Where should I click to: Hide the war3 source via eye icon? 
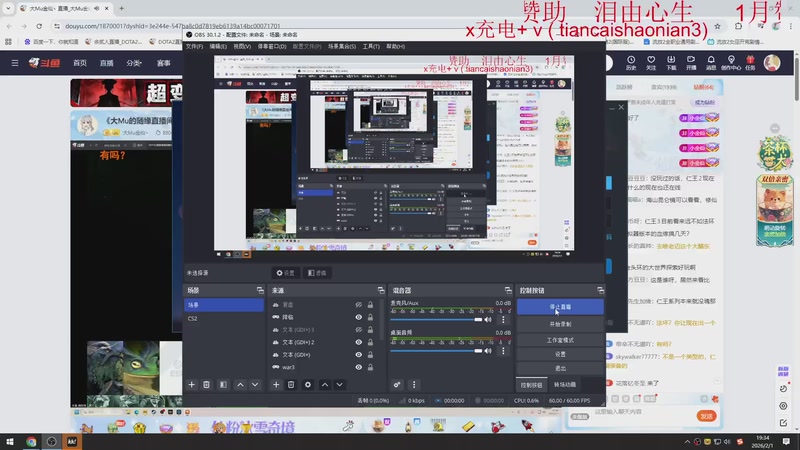359,367
